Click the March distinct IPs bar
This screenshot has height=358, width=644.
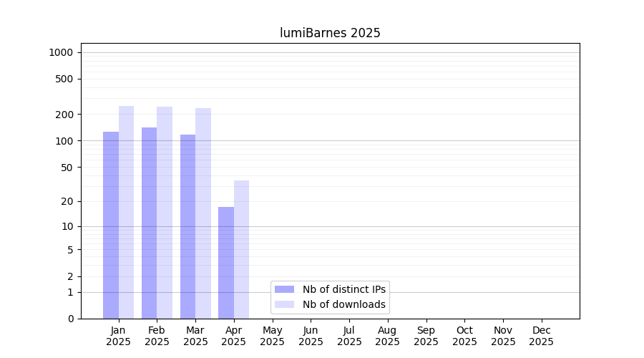pyautogui.click(x=187, y=226)
